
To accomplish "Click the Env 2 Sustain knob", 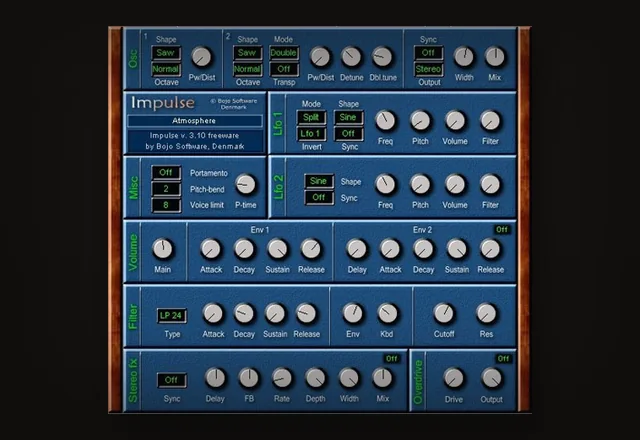I will (457, 249).
